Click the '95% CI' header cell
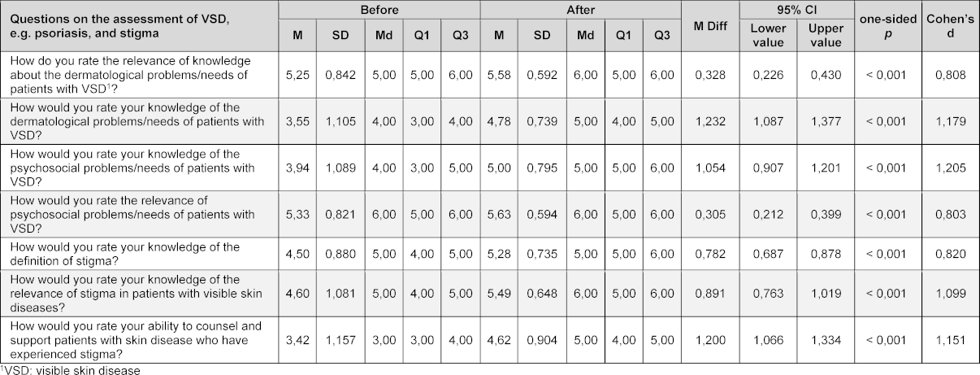Image resolution: width=980 pixels, height=375 pixels. pos(796,10)
